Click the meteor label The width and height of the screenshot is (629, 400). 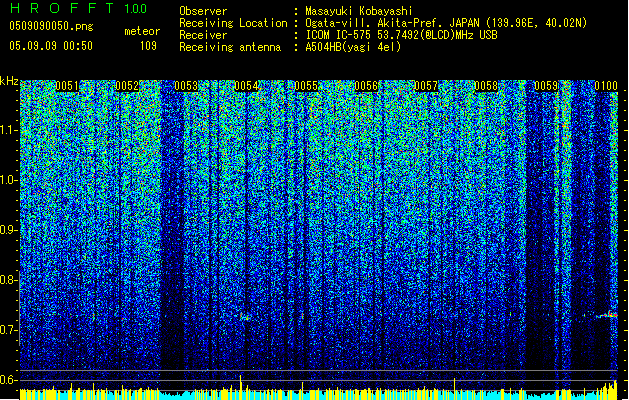pyautogui.click(x=142, y=31)
